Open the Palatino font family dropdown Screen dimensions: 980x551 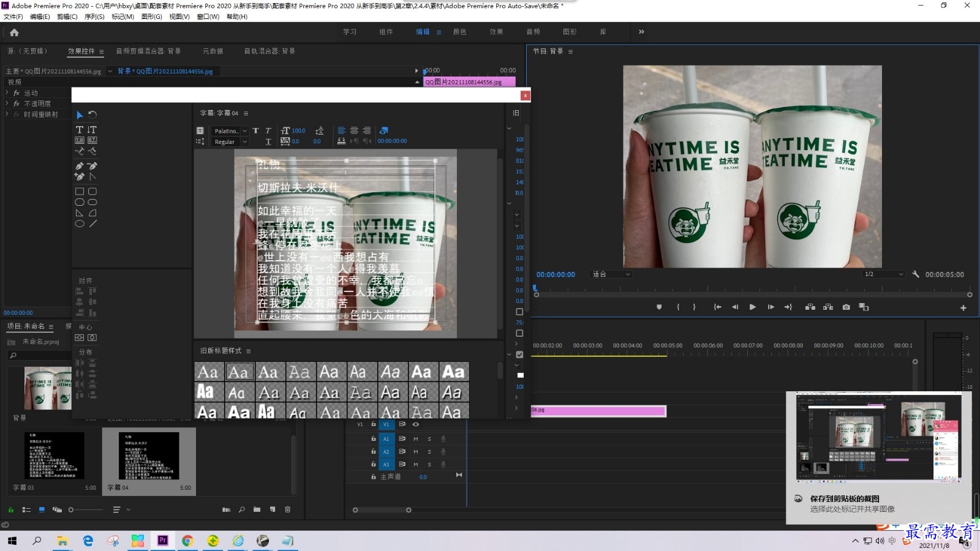(x=230, y=131)
